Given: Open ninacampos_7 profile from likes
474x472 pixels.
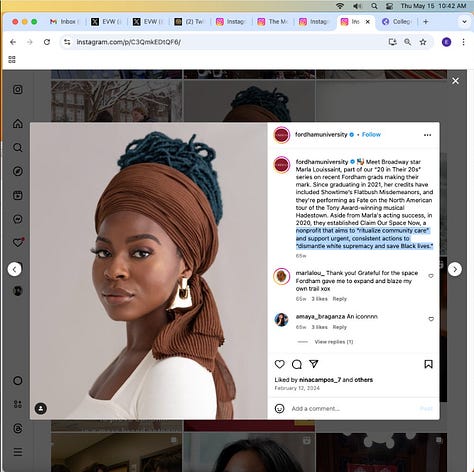Looking at the screenshot, I should pos(320,380).
